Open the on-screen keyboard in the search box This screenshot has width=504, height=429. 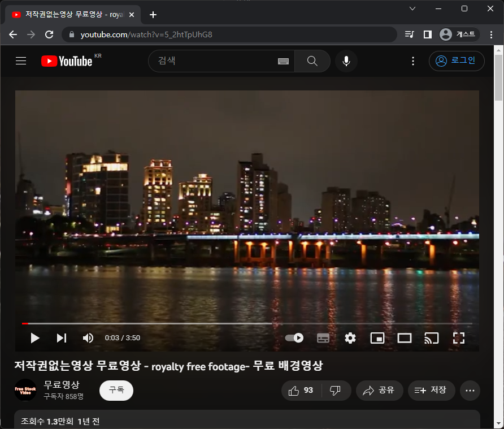pos(283,60)
